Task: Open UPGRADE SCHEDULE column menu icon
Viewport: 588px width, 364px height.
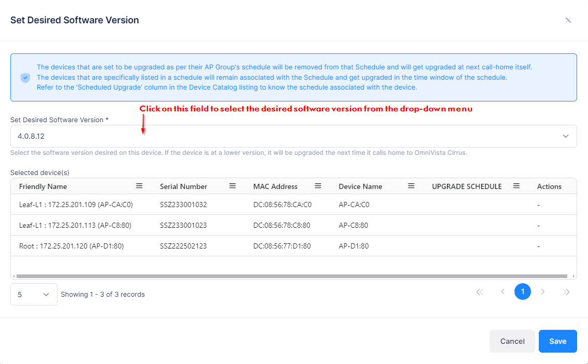Action: [517, 186]
